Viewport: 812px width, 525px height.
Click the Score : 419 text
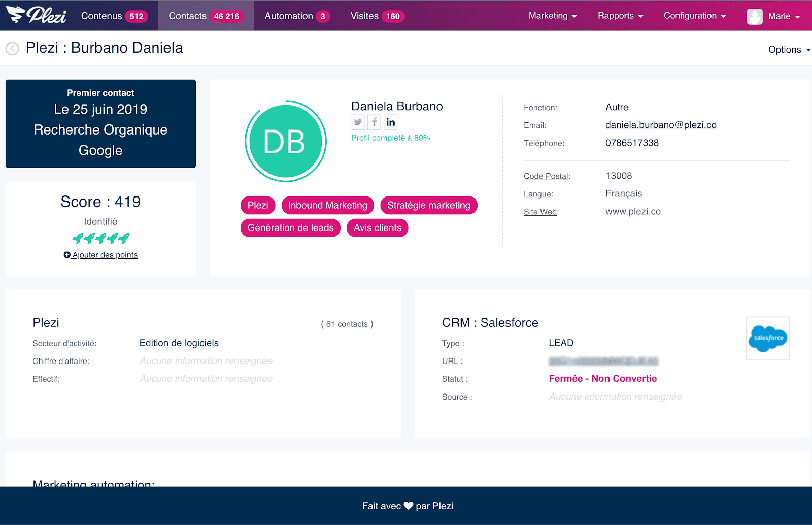coord(100,202)
